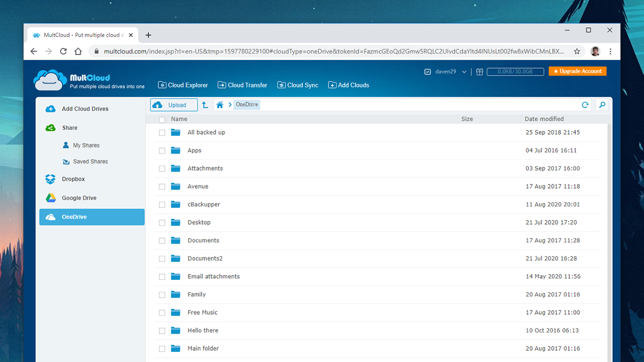
Task: Check the box for Email attachments
Action: [162, 277]
